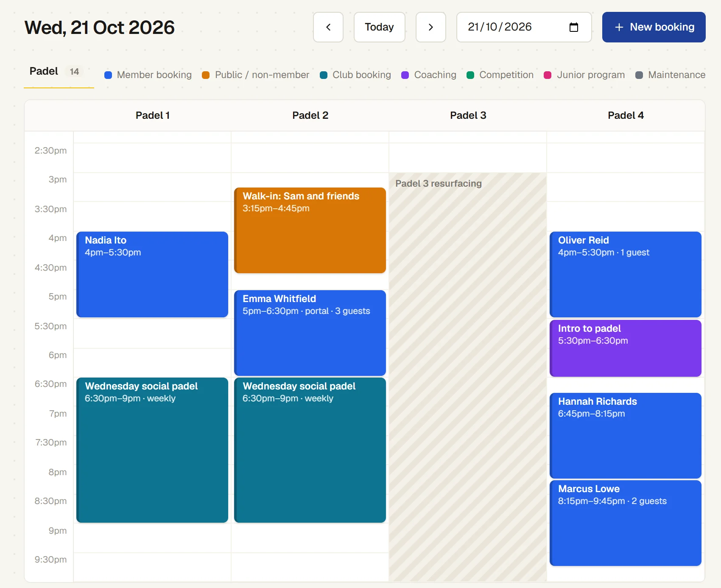Click the 9:30pm time label
The height and width of the screenshot is (588, 721).
pyautogui.click(x=50, y=560)
